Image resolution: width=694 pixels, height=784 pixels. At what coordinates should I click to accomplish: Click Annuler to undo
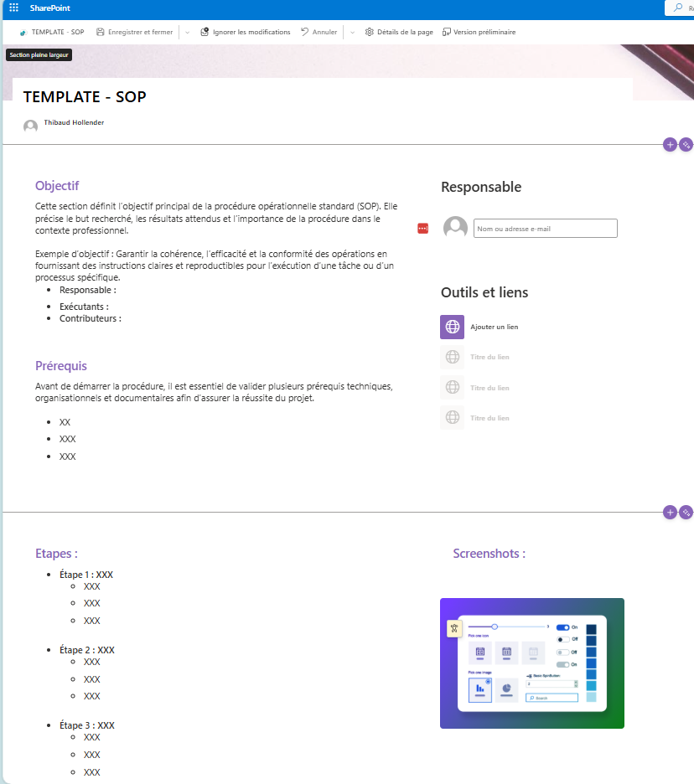319,33
